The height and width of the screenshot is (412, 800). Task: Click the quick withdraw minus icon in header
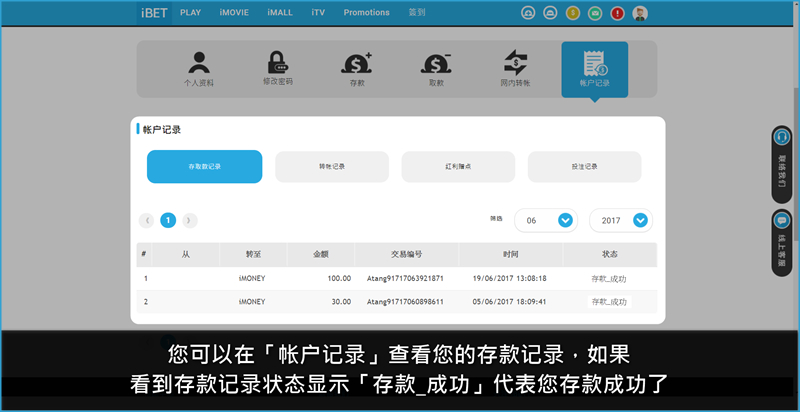550,13
